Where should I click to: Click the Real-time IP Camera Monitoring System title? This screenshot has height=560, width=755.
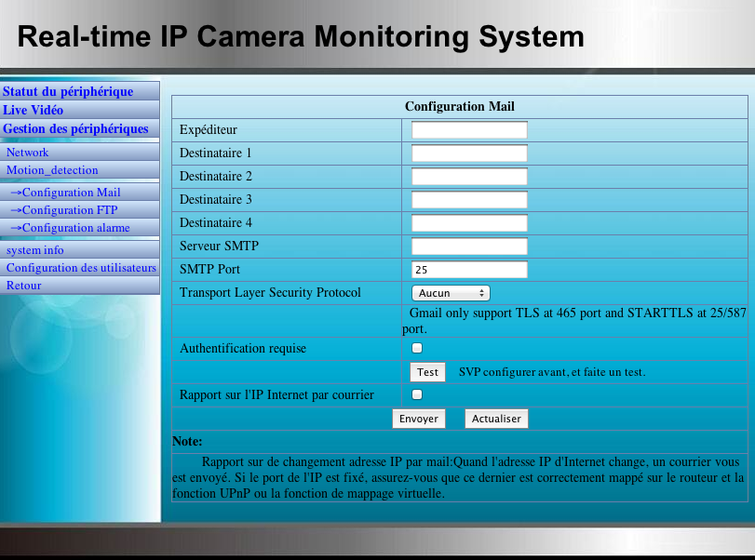tap(301, 37)
